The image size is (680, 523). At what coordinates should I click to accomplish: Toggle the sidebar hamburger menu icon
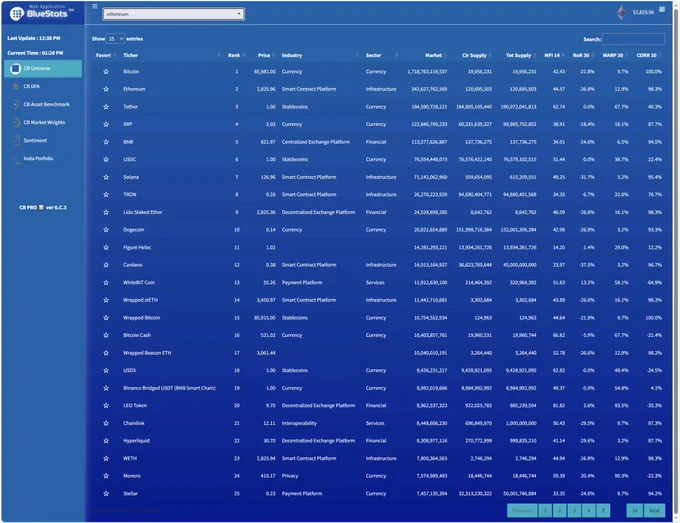(x=95, y=6)
